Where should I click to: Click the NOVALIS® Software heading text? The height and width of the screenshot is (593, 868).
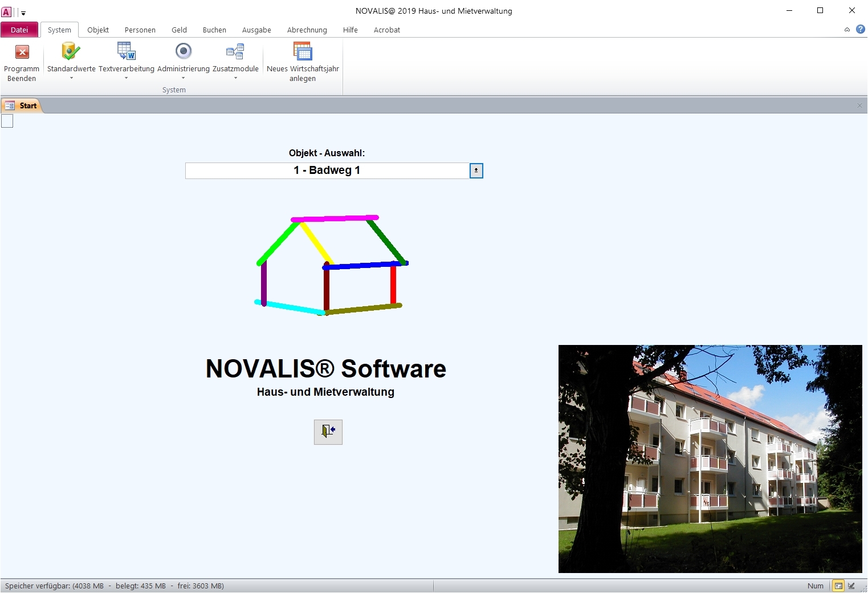tap(326, 369)
